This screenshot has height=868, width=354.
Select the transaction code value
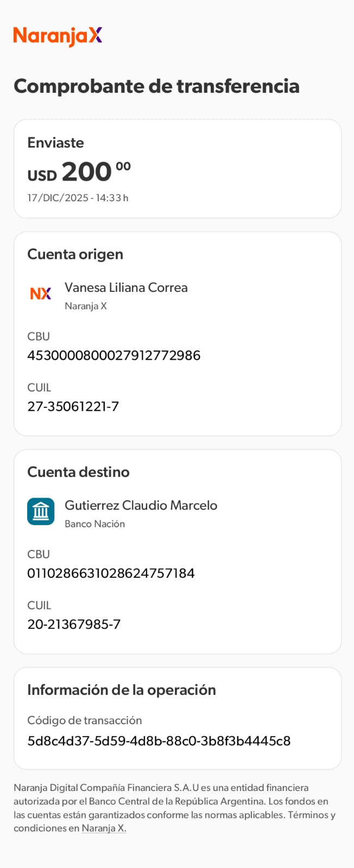point(159,741)
